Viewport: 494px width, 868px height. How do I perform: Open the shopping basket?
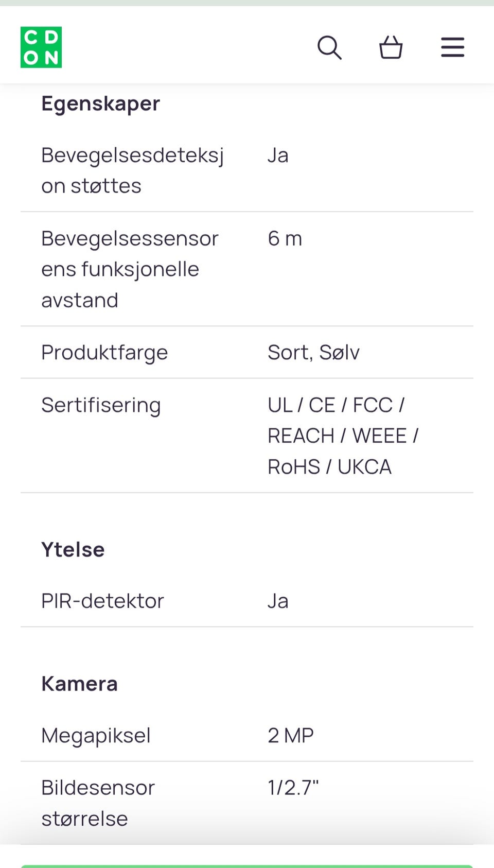point(391,47)
